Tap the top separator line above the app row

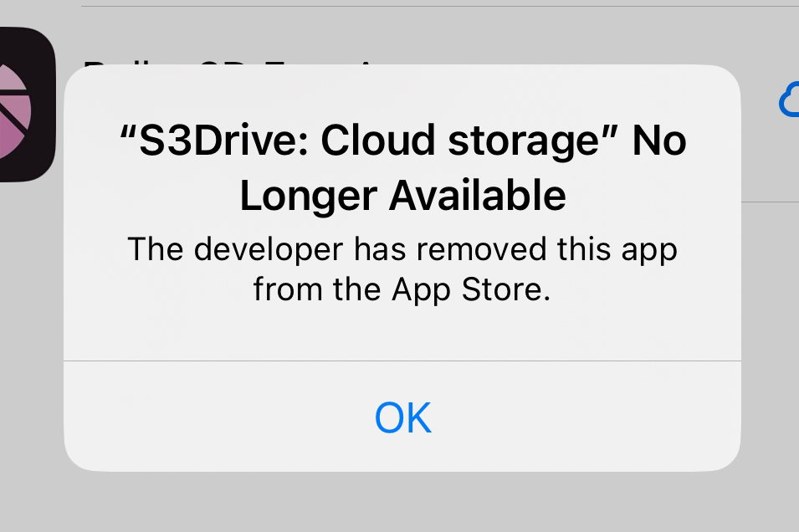click(x=440, y=6)
